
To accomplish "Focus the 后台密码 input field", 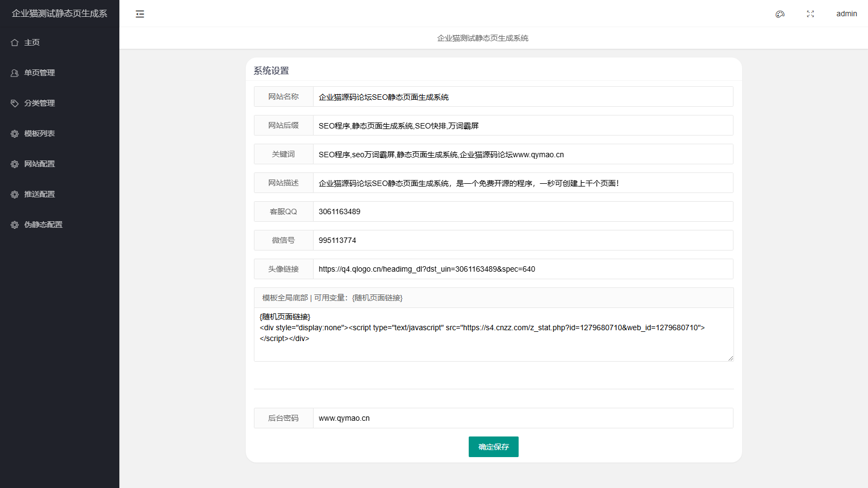I will coord(522,419).
